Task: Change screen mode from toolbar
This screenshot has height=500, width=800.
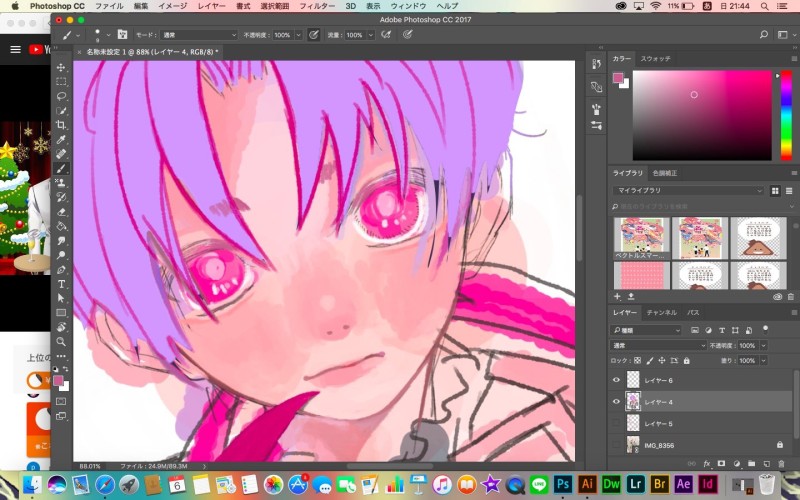Action: click(61, 416)
